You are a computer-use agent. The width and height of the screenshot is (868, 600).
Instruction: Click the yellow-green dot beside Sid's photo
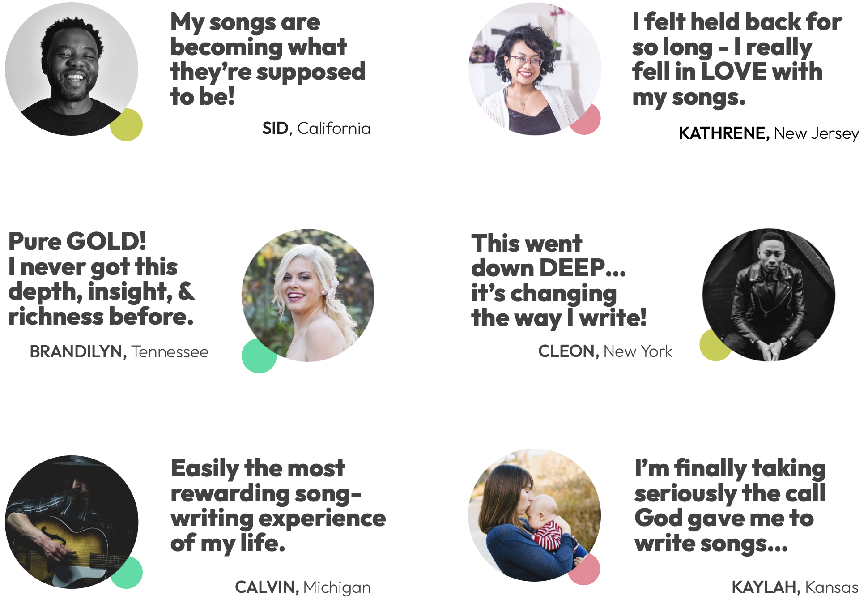(x=127, y=125)
